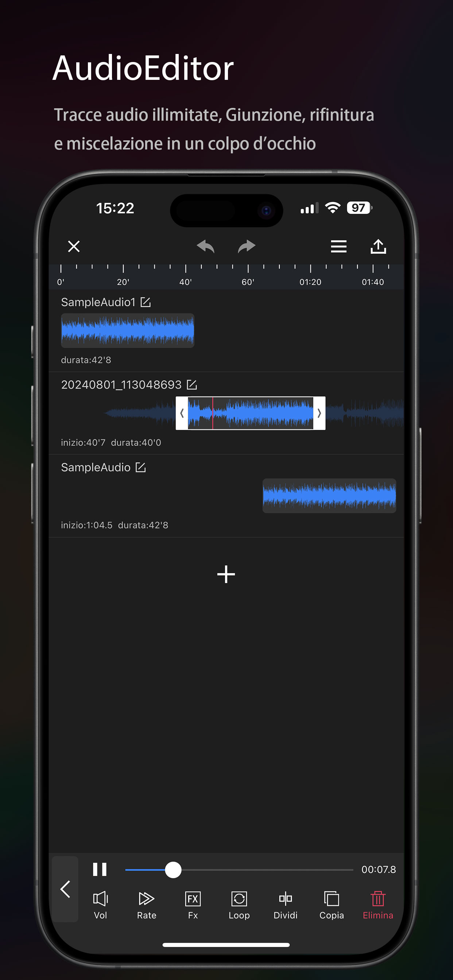Tap the 01:40 mark on timeline ruler
Viewport: 453px width, 980px height.
(x=373, y=282)
